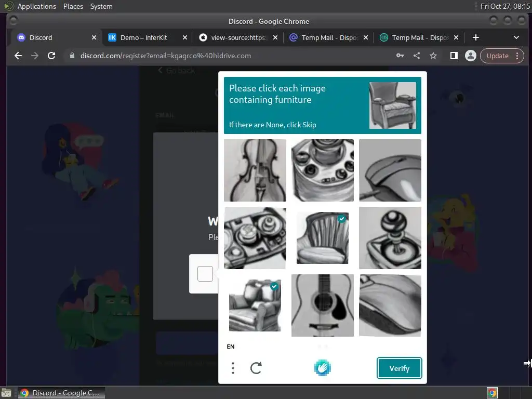The width and height of the screenshot is (532, 399).
Task: Deselect the checked striped armchair tile
Action: [x=322, y=238]
